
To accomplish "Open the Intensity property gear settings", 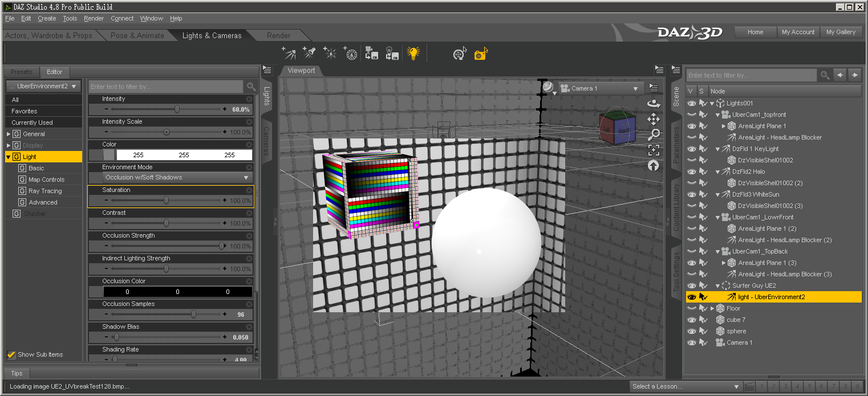I will click(249, 99).
